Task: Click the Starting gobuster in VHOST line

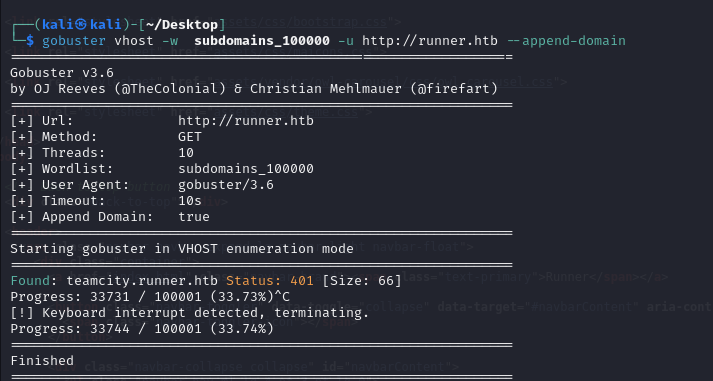Action: coord(182,249)
